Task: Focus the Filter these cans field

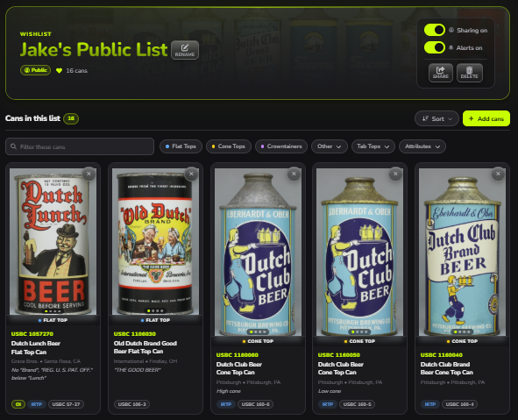Action: [x=80, y=146]
